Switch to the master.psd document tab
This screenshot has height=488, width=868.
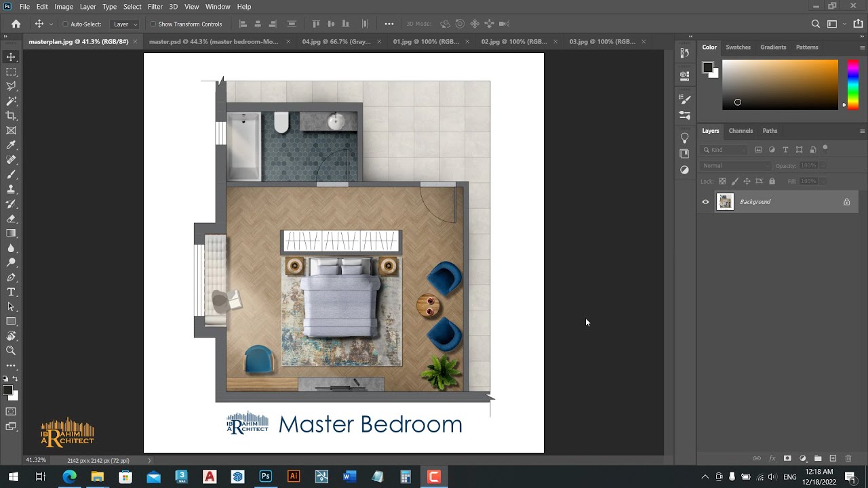click(214, 41)
